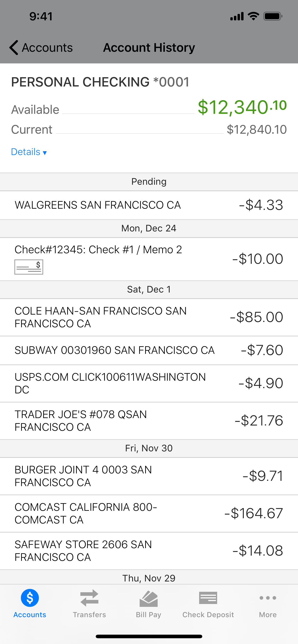Tap the back chevron to Accounts
The height and width of the screenshot is (644, 298).
pyautogui.click(x=14, y=47)
